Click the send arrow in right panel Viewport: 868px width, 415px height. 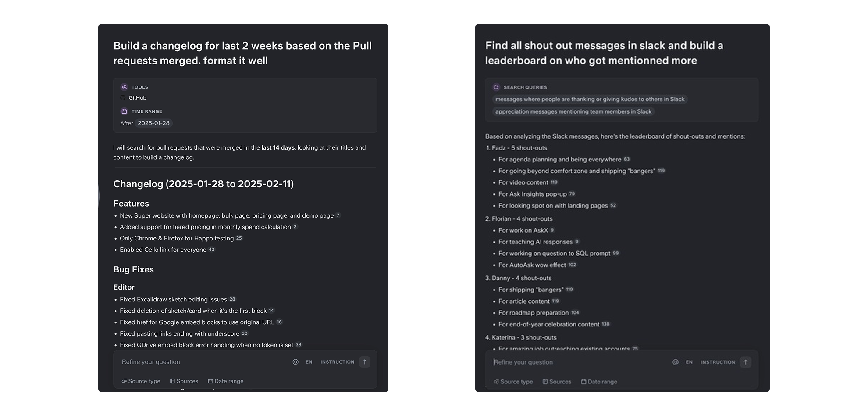(745, 362)
